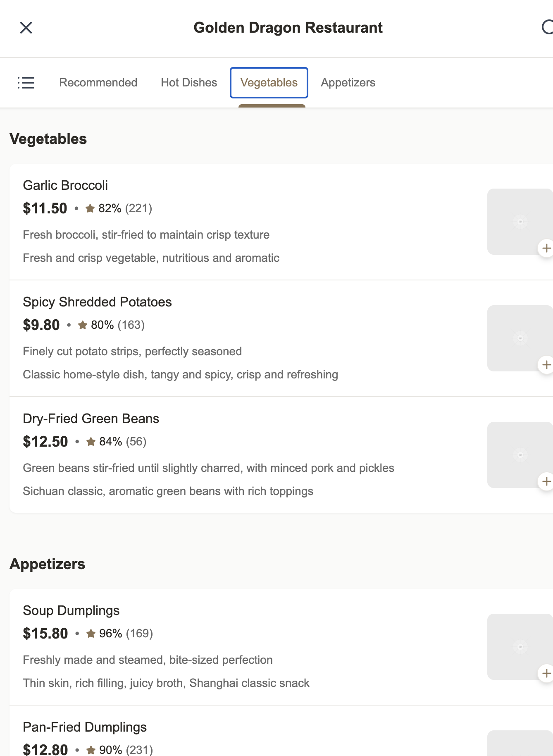
Task: Open the Dry-Fried Green Beans item name
Action: pos(91,419)
